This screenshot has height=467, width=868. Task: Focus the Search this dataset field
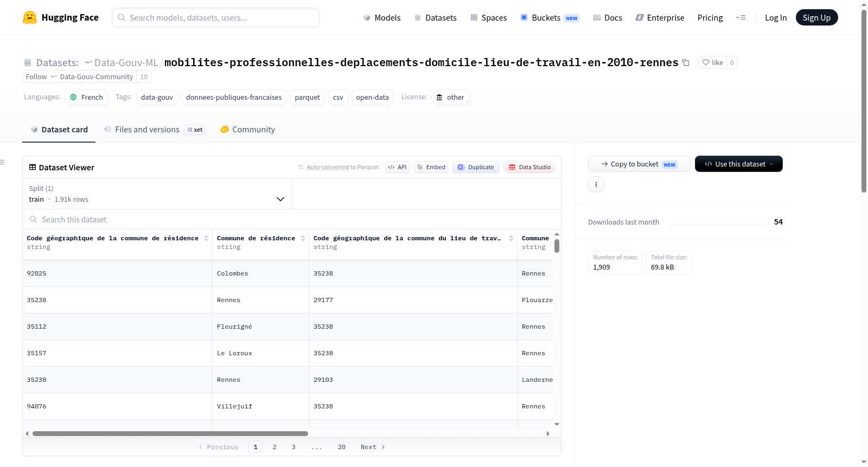click(x=292, y=219)
